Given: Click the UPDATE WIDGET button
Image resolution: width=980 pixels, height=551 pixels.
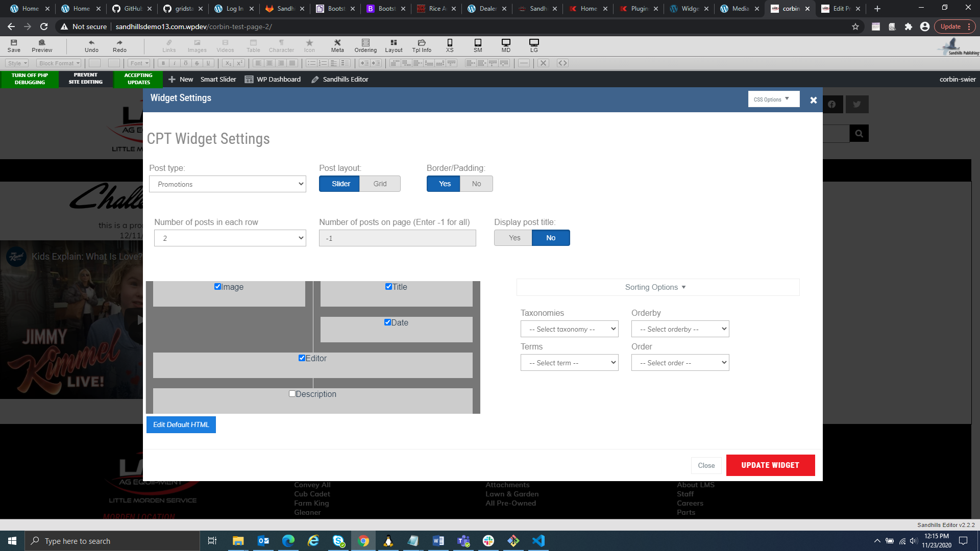Looking at the screenshot, I should click(x=771, y=465).
